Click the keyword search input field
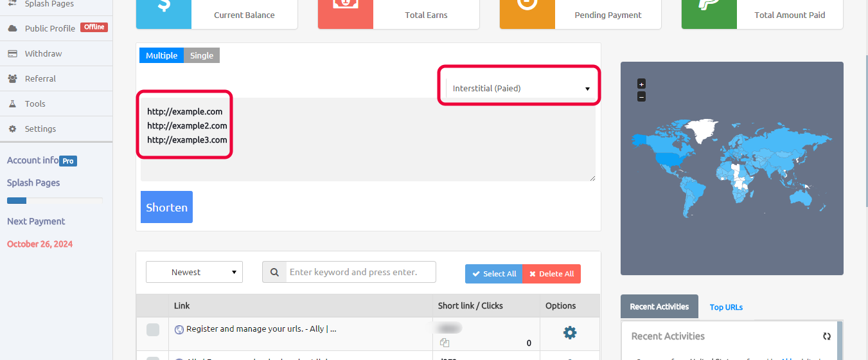This screenshot has width=868, height=360. click(360, 273)
